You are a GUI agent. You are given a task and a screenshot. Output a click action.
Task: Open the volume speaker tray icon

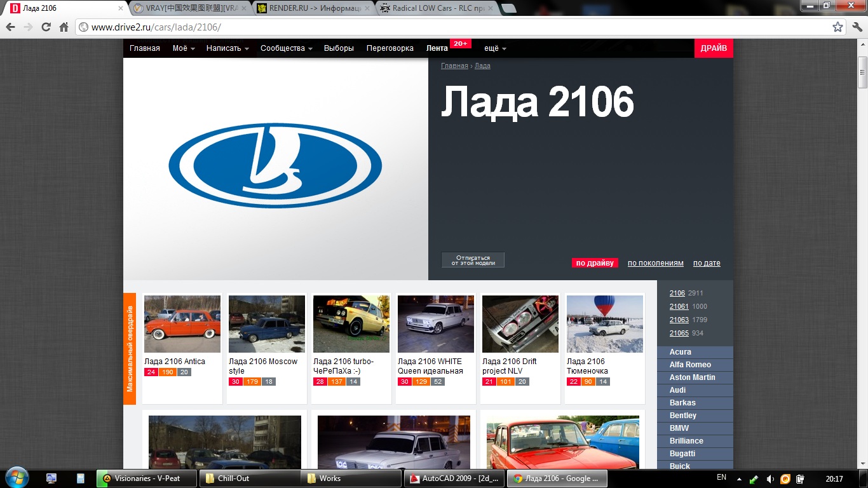click(x=770, y=479)
